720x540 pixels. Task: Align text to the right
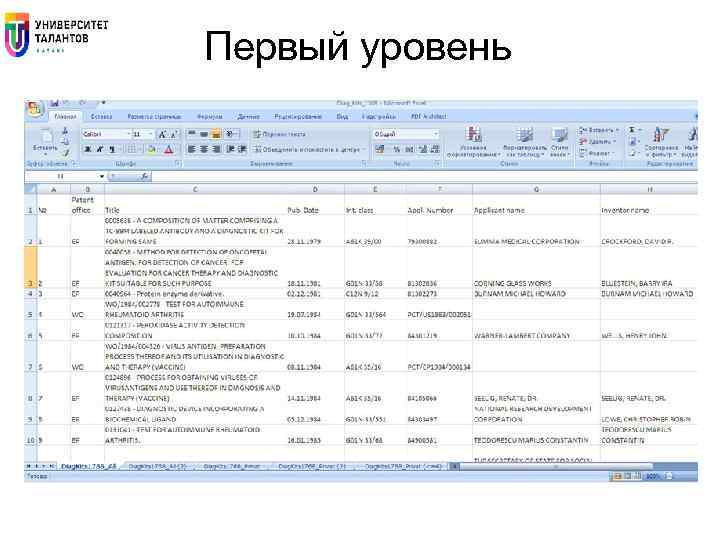coord(216,149)
